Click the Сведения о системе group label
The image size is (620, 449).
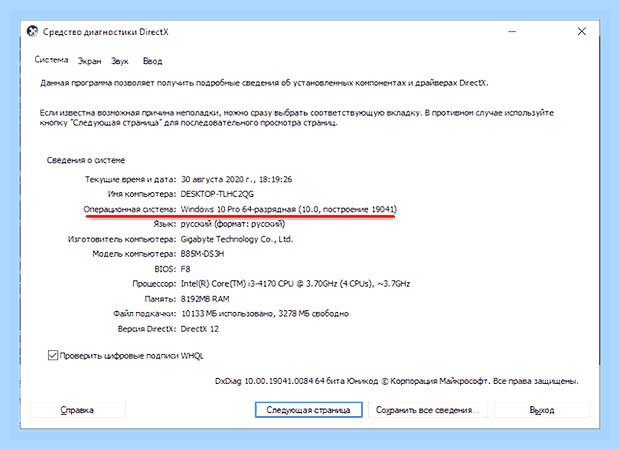86,160
